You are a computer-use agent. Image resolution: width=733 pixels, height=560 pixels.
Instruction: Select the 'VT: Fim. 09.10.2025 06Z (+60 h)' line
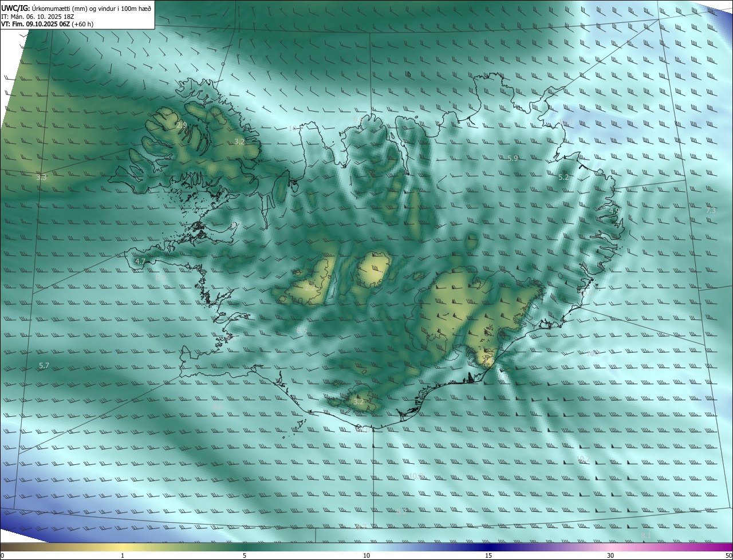pos(47,24)
